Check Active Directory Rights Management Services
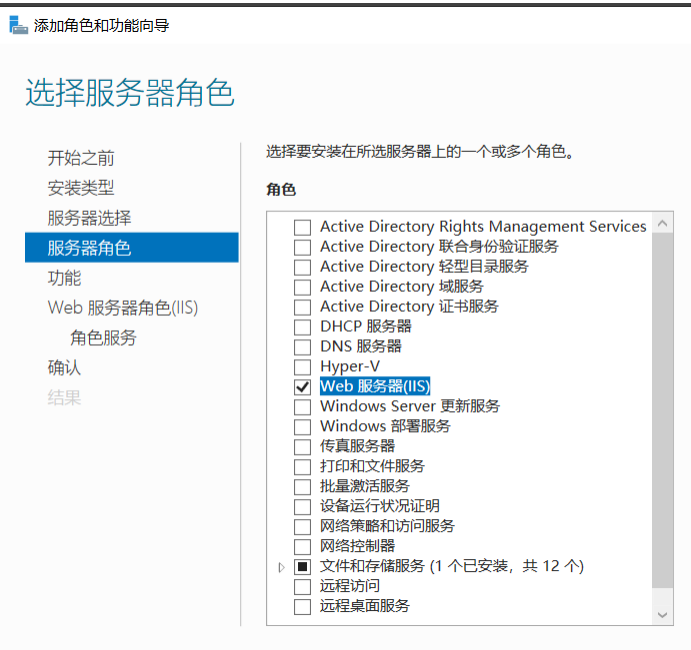This screenshot has width=691, height=650. coord(302,227)
